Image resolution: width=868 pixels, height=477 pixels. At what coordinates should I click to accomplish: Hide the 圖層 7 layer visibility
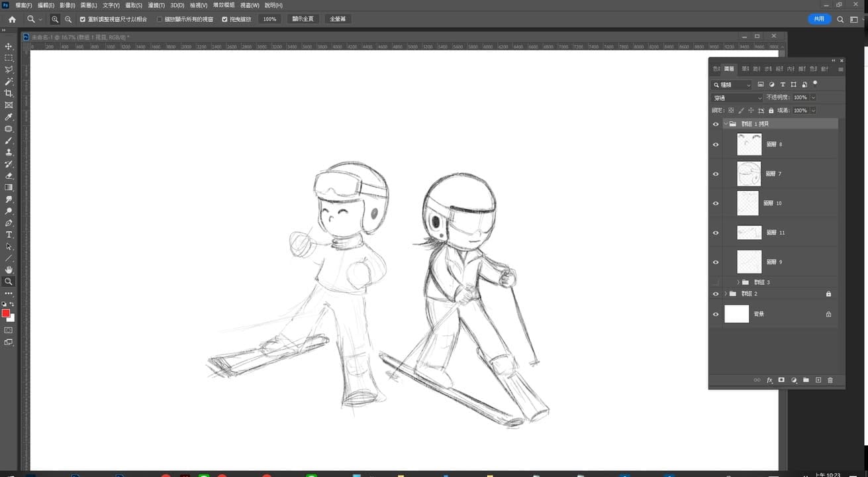(716, 174)
